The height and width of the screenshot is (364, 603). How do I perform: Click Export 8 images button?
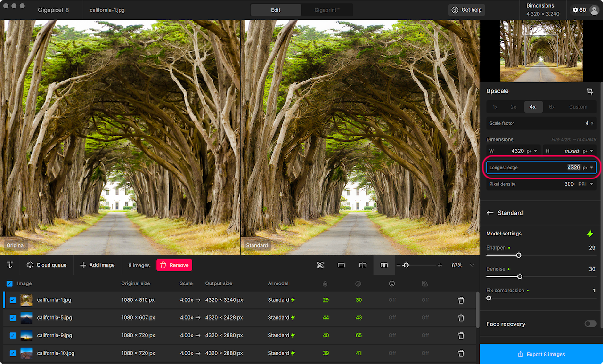click(541, 354)
